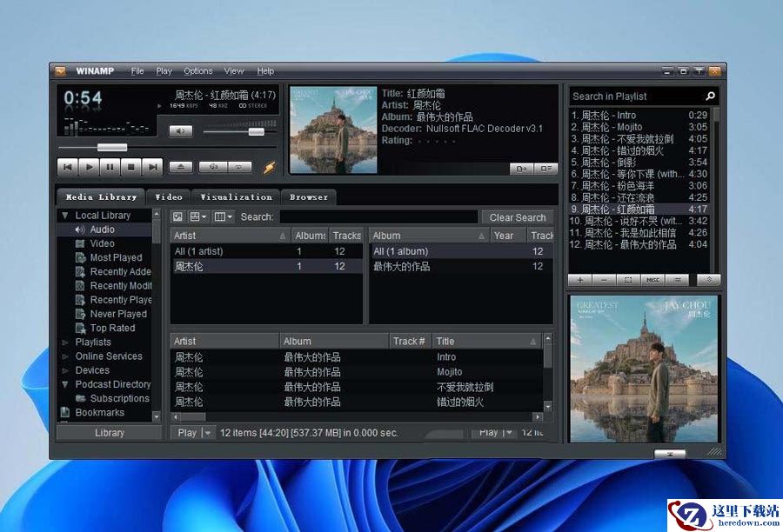
Task: Click the playlist remove (−) button
Action: coord(604,280)
